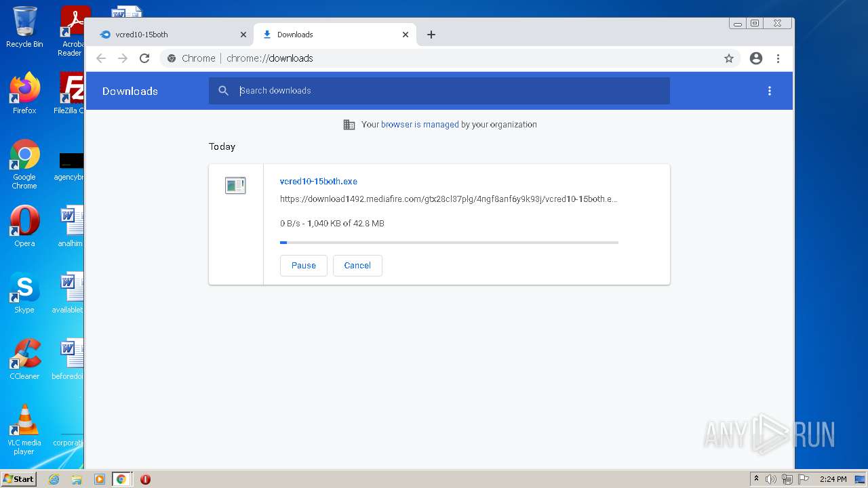Close the vcred10-15both tab
The image size is (868, 488).
click(x=243, y=35)
